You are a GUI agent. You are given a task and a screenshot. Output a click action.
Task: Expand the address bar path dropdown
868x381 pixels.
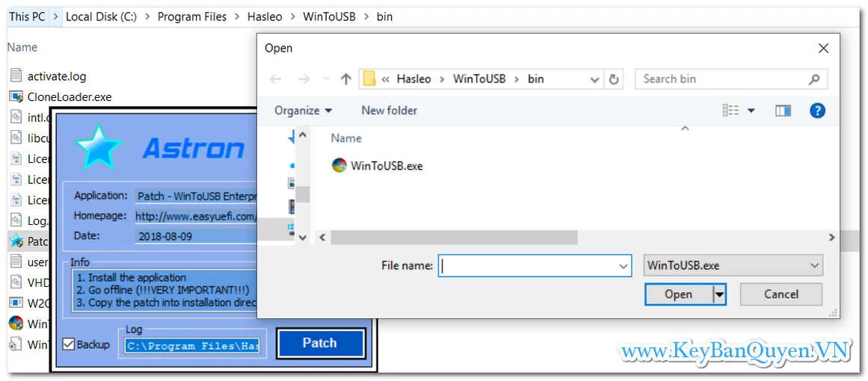click(595, 80)
